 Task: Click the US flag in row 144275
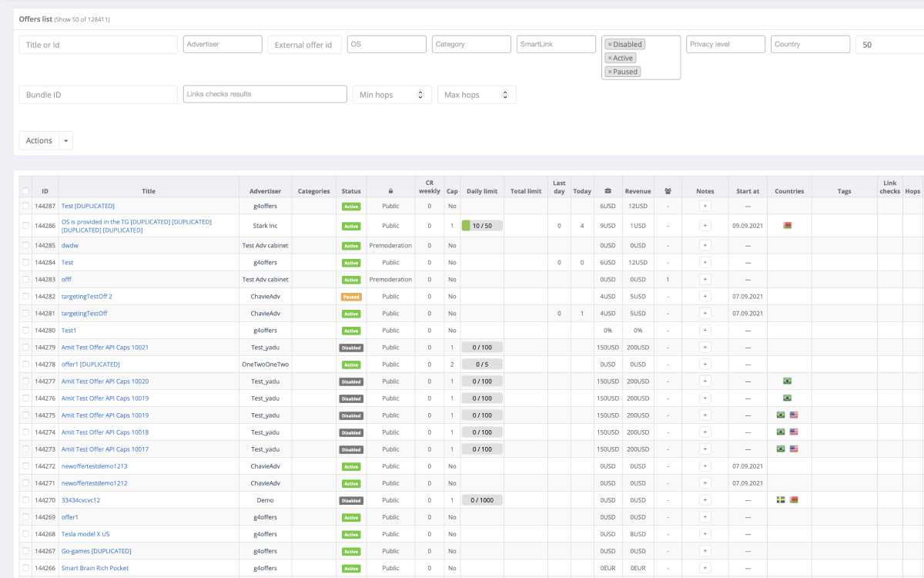point(794,415)
